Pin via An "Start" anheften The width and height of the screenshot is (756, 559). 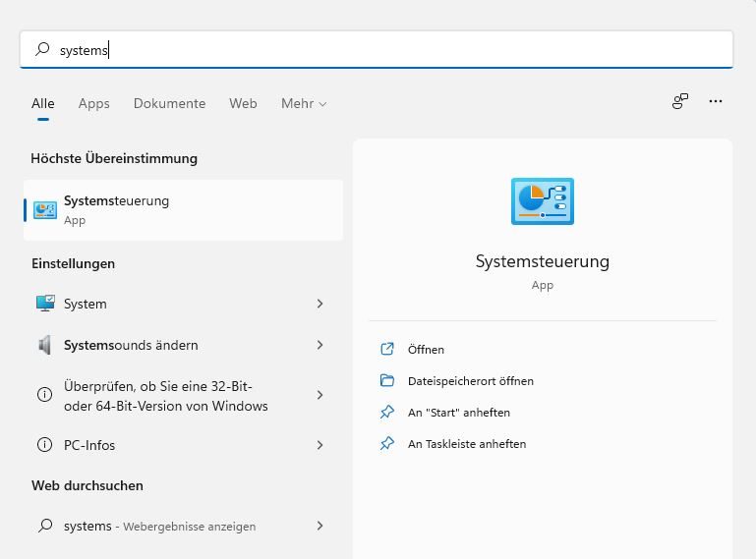point(458,413)
